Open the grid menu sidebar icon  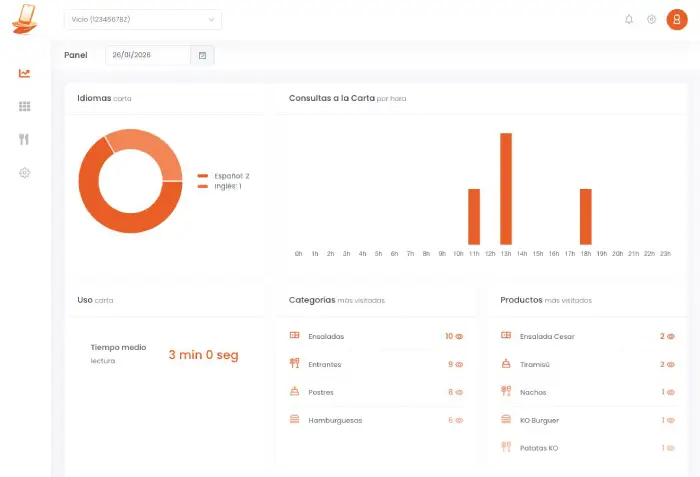24,106
